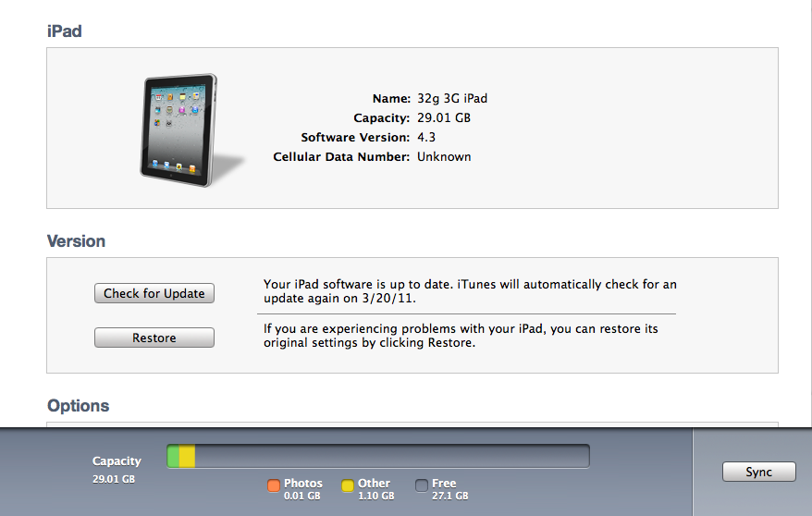The height and width of the screenshot is (516, 812).
Task: Start syncing with the Sync button
Action: (x=758, y=472)
